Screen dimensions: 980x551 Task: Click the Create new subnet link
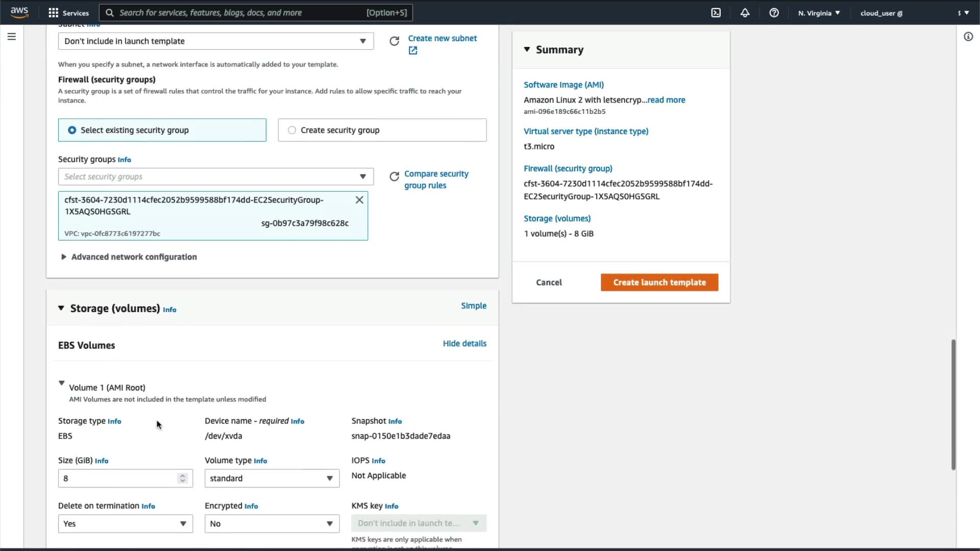[x=442, y=38]
